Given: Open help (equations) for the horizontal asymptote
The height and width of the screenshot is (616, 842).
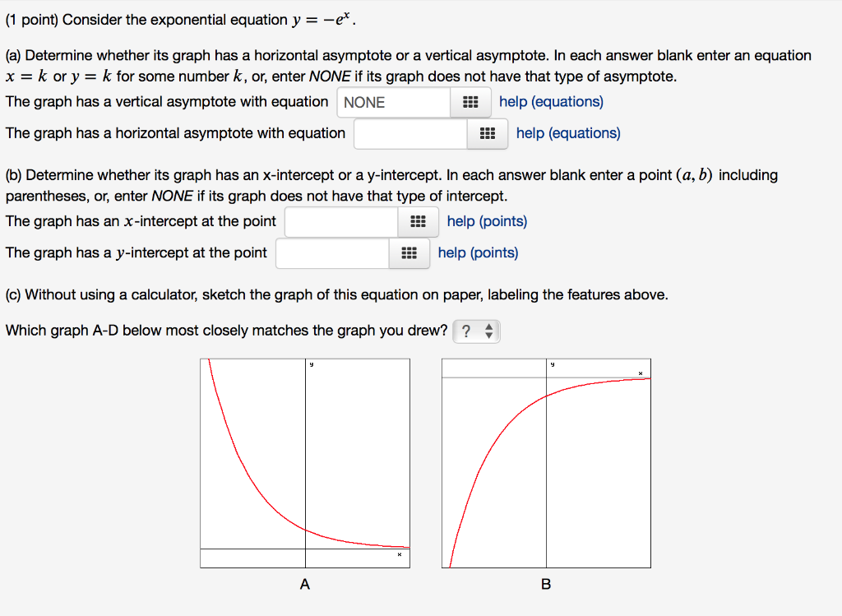Looking at the screenshot, I should click(x=568, y=133).
